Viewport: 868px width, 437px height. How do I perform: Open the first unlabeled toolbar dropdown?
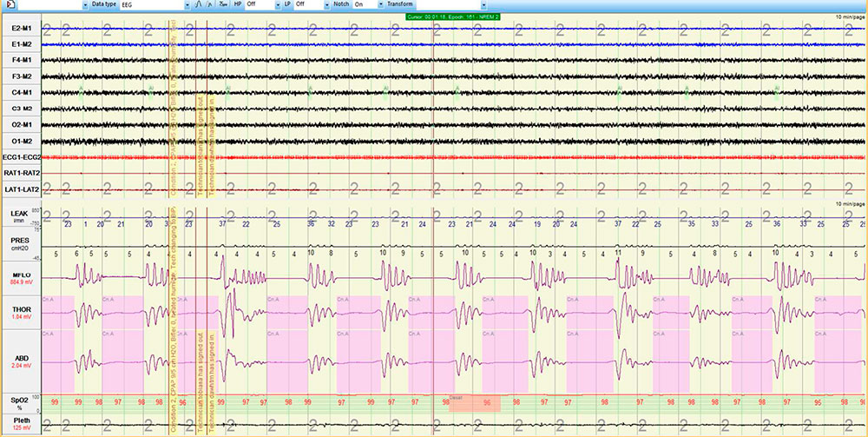[x=85, y=3]
